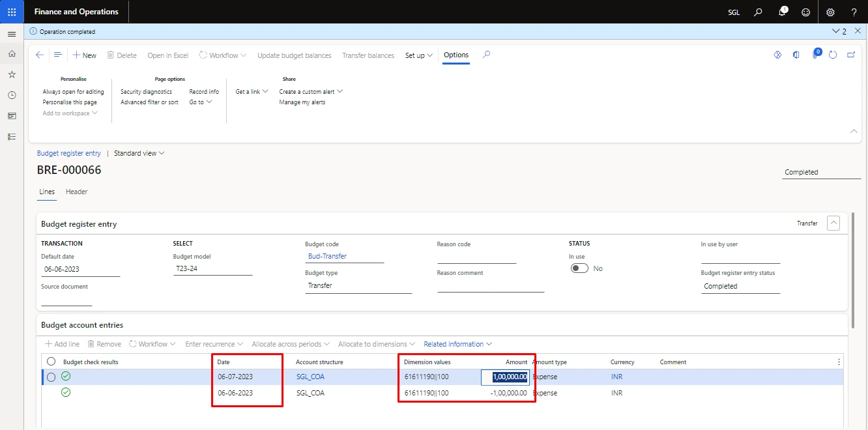This screenshot has width=868, height=430.
Task: Select all rows with header circle
Action: [51, 362]
